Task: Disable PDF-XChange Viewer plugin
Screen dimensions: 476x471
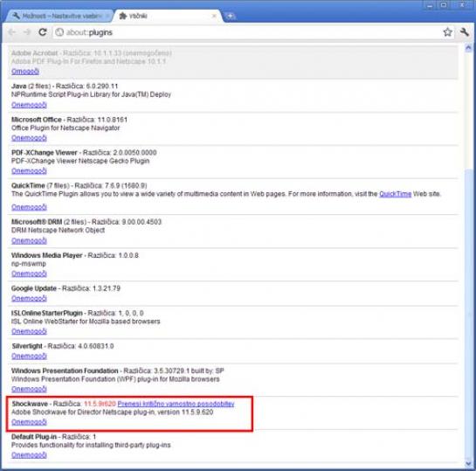Action: (x=29, y=171)
